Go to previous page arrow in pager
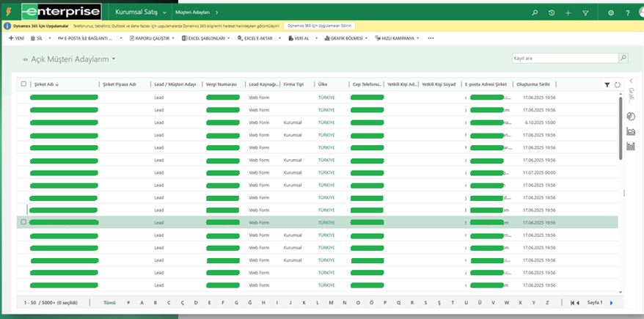The width and height of the screenshot is (644, 319). (578, 303)
